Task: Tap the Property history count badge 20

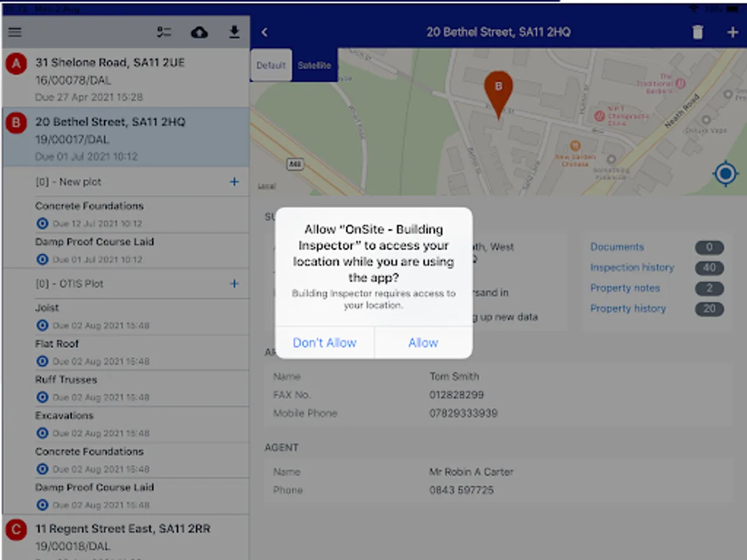Action: pyautogui.click(x=709, y=309)
